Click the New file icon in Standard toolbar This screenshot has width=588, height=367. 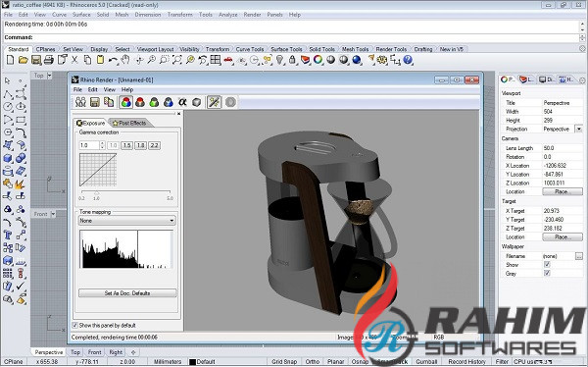[11, 60]
